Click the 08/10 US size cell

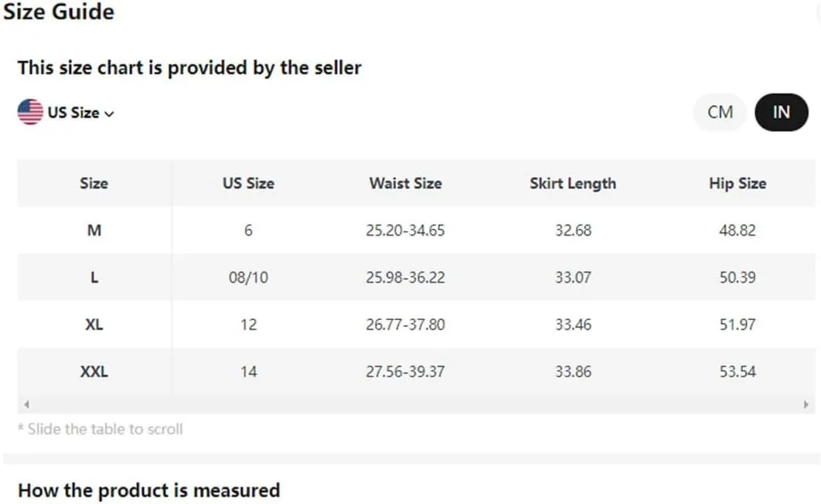[248, 278]
